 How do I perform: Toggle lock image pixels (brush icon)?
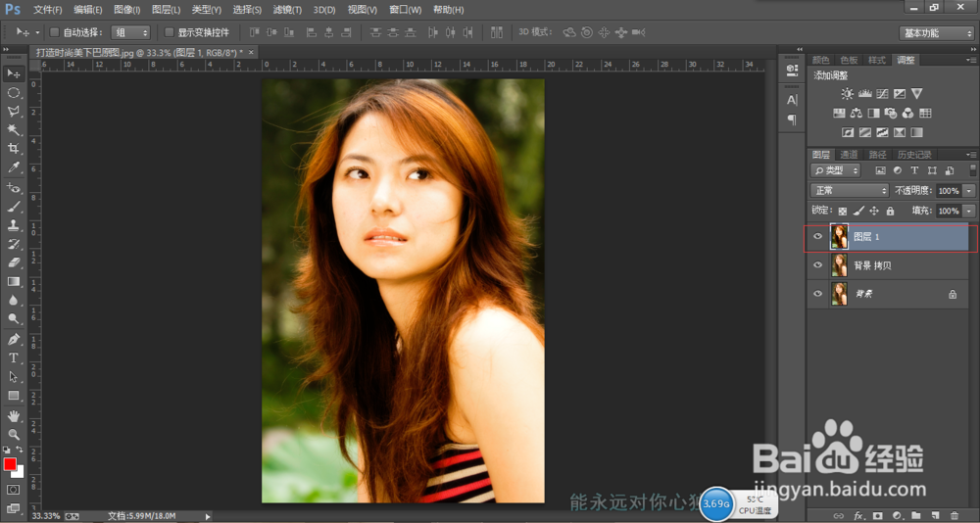coord(858,212)
